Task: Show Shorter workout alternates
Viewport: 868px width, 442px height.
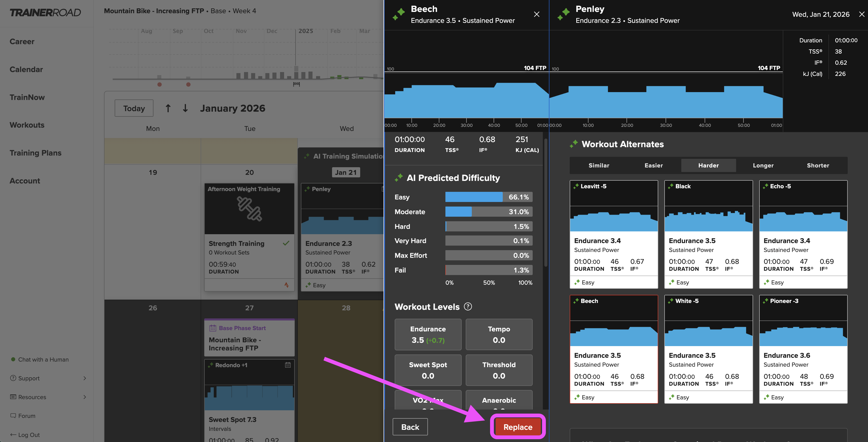Action: (818, 165)
